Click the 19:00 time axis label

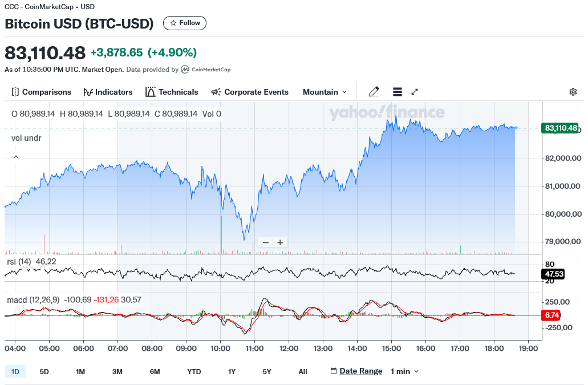(x=528, y=348)
